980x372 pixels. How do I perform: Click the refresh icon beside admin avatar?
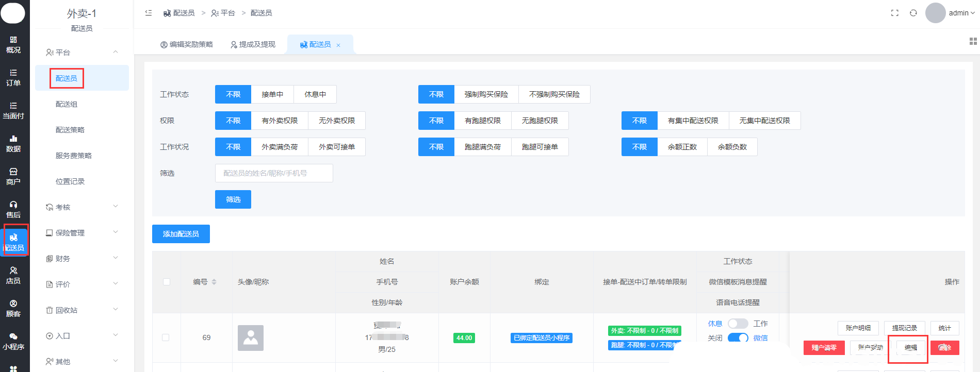click(x=913, y=13)
